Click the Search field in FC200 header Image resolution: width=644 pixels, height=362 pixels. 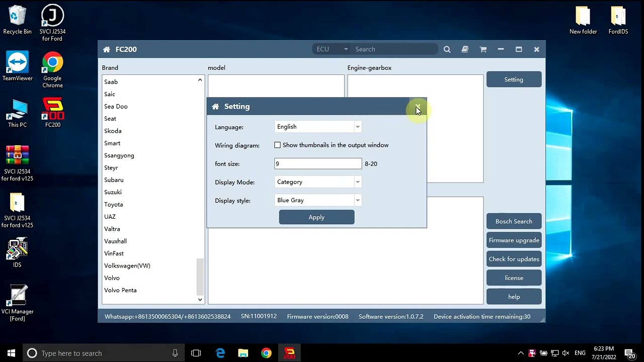pyautogui.click(x=394, y=49)
